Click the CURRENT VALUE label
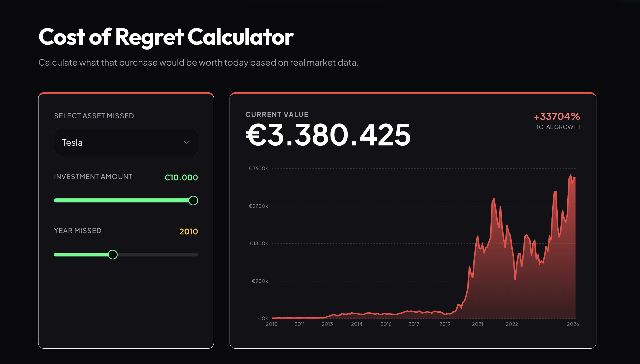Viewport: 640px width, 364px height. (x=277, y=115)
